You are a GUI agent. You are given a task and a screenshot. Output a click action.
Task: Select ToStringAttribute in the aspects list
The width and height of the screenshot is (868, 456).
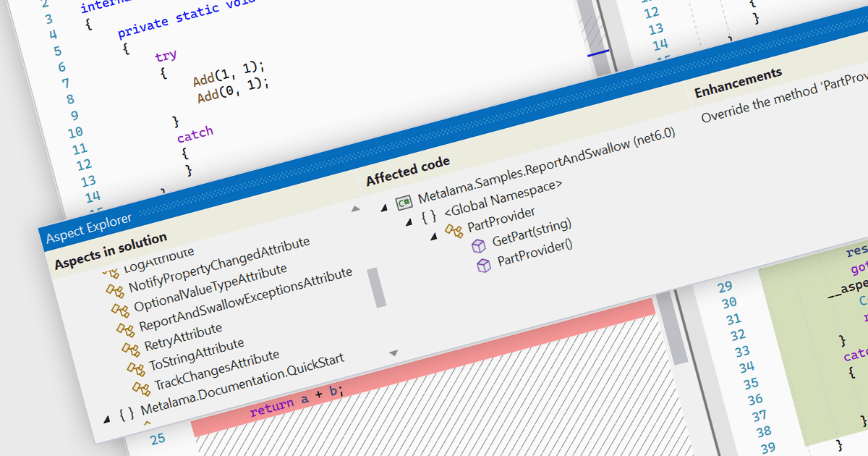coord(196,353)
